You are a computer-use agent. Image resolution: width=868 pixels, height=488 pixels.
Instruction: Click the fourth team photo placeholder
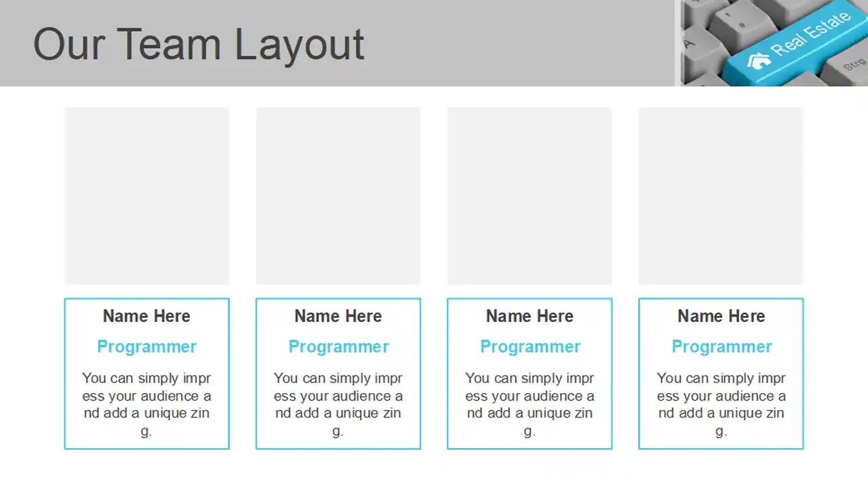(x=721, y=196)
